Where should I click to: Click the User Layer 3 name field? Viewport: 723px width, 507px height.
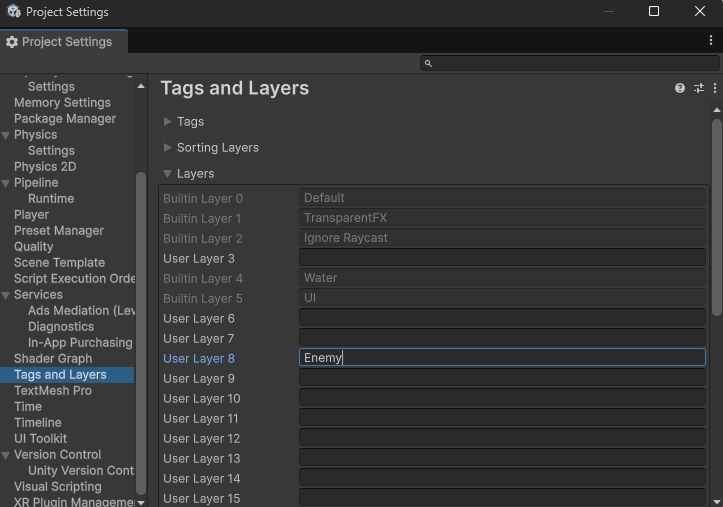click(502, 258)
